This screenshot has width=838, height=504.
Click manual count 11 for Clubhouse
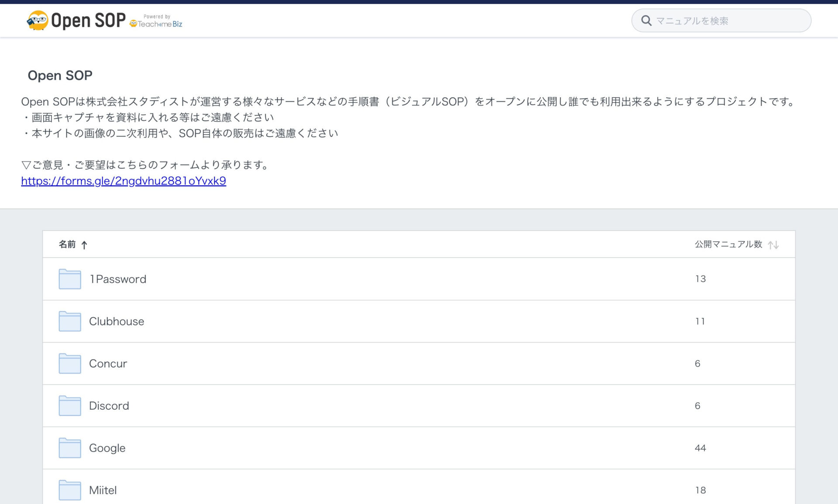point(700,321)
